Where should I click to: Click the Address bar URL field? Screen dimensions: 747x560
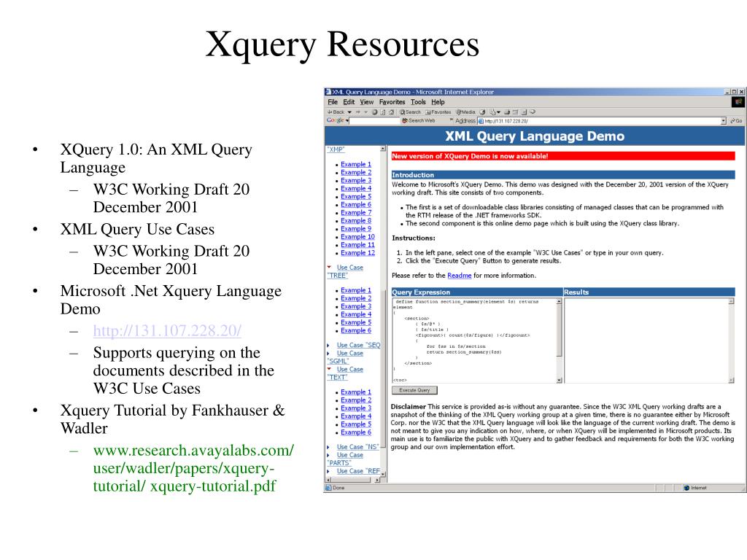(602, 121)
